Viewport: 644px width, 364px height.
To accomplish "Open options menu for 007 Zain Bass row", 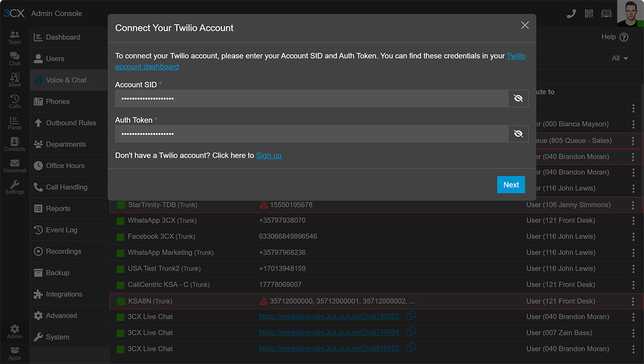I will pyautogui.click(x=633, y=332).
